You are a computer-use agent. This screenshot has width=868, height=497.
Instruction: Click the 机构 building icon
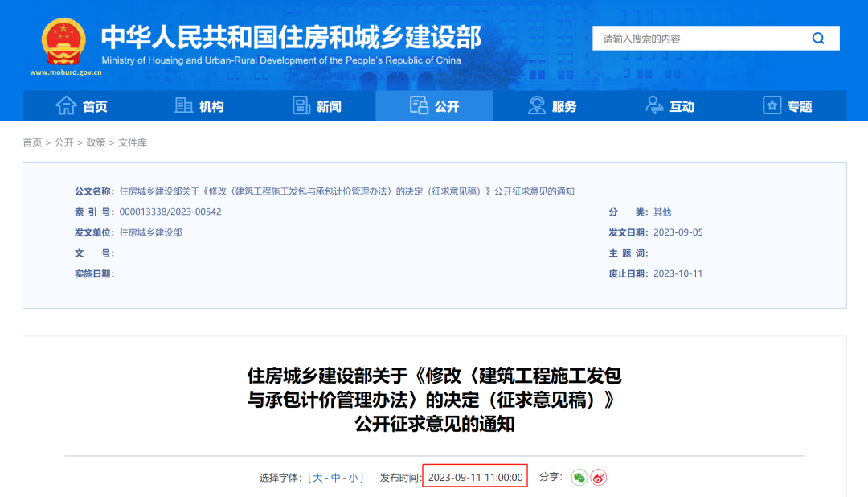(183, 105)
